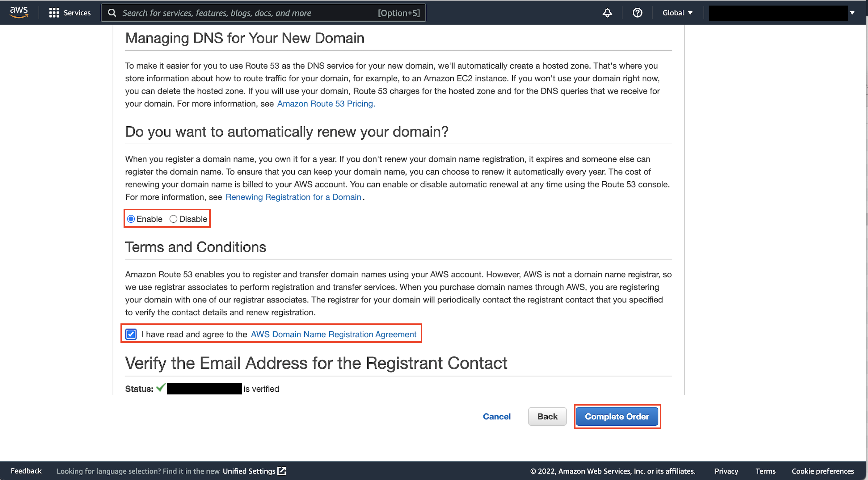The width and height of the screenshot is (868, 480).
Task: Expand the Global region dropdown
Action: (x=677, y=13)
